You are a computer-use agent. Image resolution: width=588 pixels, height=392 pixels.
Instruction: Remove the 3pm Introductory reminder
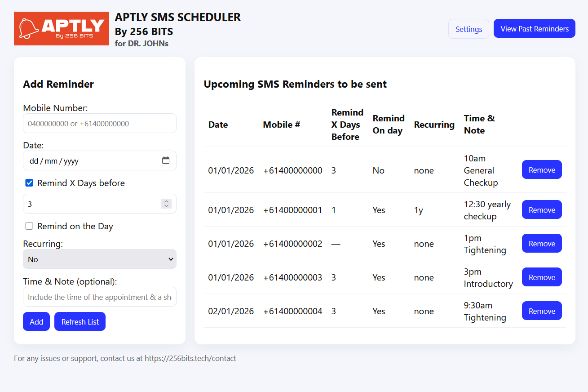point(541,277)
